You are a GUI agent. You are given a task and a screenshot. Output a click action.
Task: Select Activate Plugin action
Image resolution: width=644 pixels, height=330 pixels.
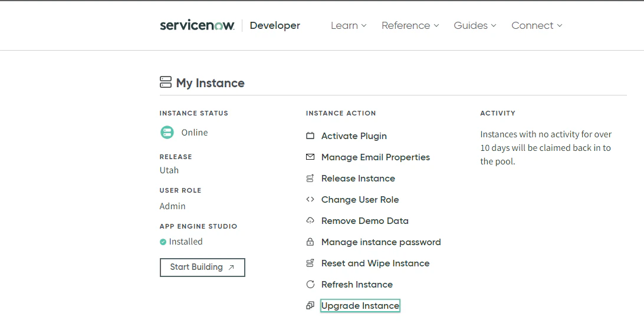pyautogui.click(x=354, y=136)
